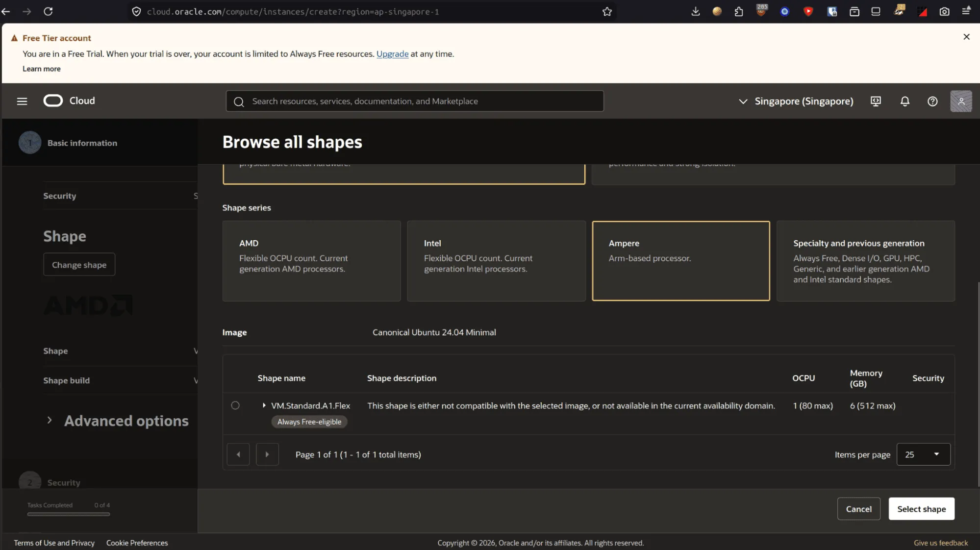
Task: Follow the Upgrade link in the banner
Action: click(392, 54)
